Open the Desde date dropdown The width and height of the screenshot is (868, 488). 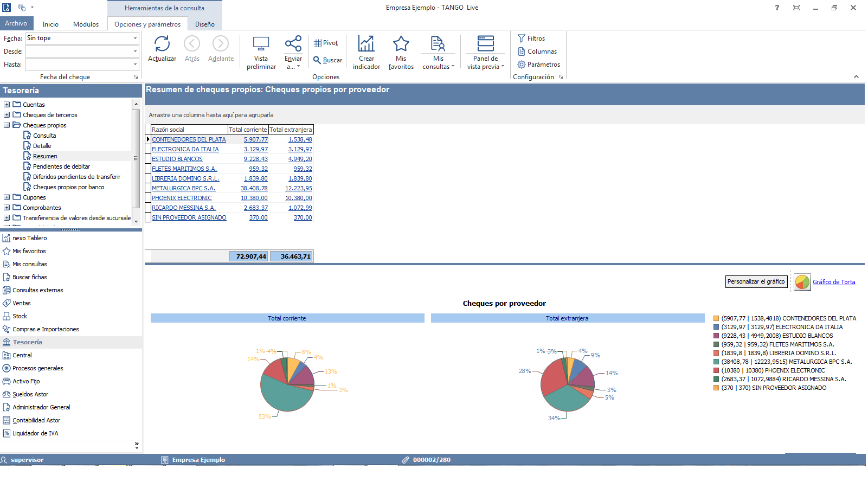pos(135,52)
